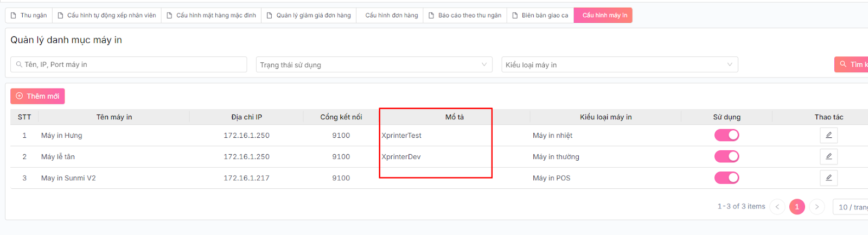Viewport: 868px width, 235px height.
Task: Open the Trạng thái sử dụng dropdown
Action: tap(374, 65)
